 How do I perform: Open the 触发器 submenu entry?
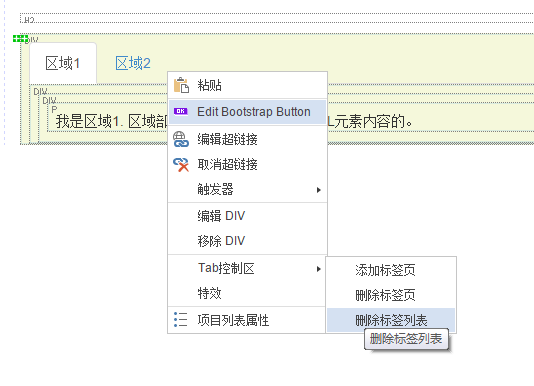248,189
